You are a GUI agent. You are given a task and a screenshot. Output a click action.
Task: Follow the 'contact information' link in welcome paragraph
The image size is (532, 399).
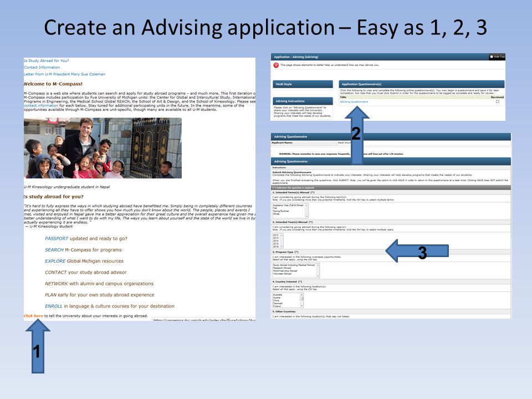pos(40,105)
